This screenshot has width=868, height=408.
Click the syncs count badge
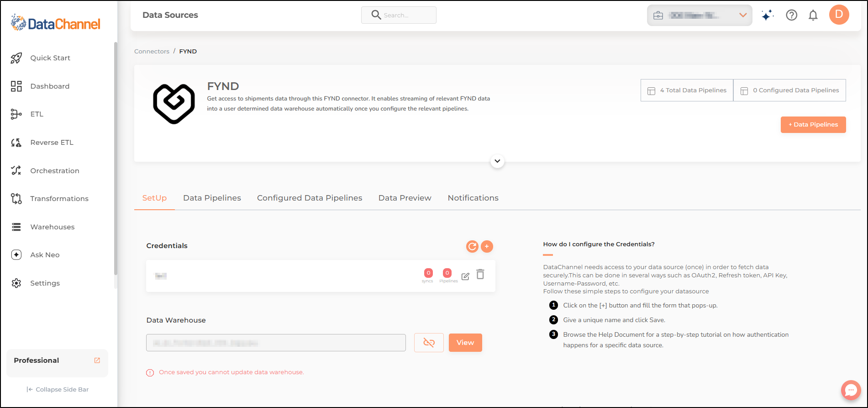428,273
